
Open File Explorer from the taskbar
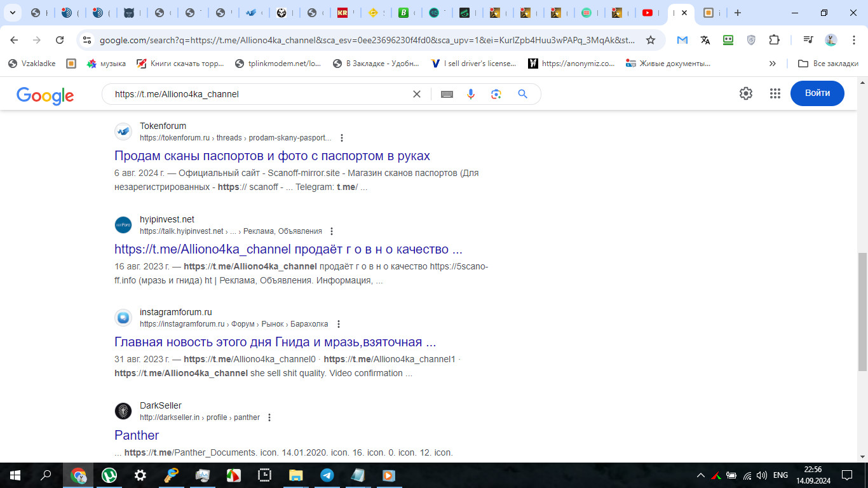tap(296, 475)
